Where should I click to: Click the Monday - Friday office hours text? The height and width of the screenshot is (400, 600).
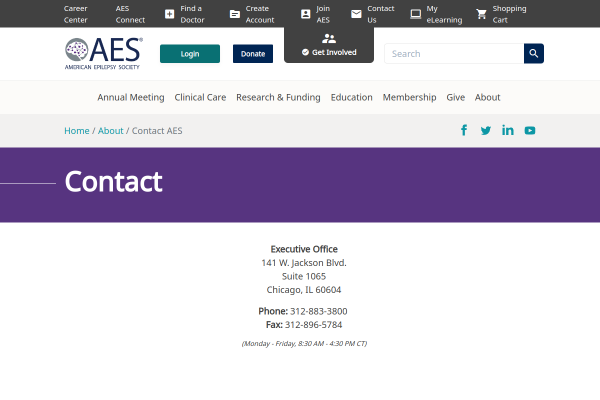304,343
